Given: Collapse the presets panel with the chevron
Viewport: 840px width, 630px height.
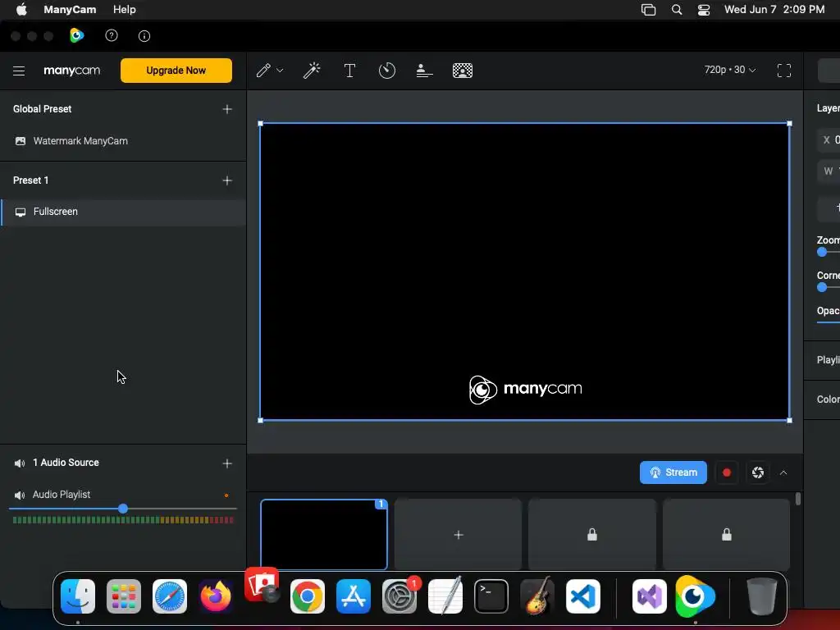Looking at the screenshot, I should (783, 472).
